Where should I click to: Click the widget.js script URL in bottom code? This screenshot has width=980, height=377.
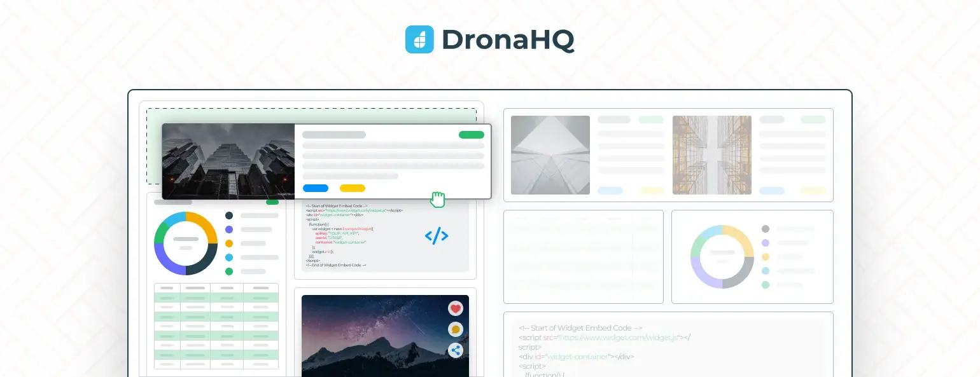pos(617,337)
